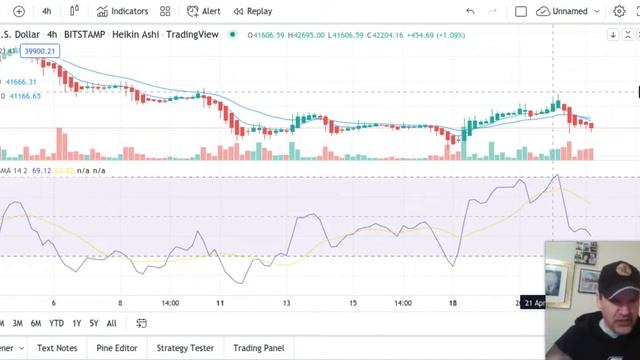Click the C42204.16 close value
640x360 pixels.
click(385, 35)
